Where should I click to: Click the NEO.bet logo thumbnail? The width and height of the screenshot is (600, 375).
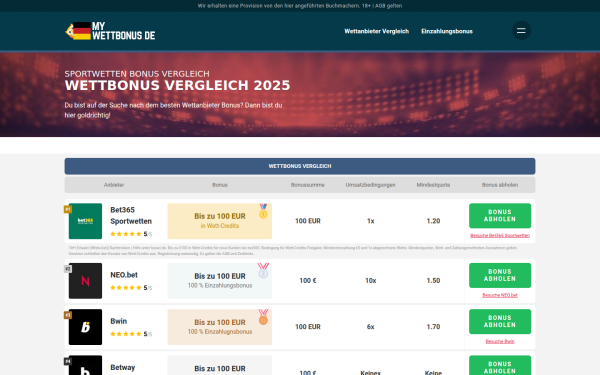point(85,281)
